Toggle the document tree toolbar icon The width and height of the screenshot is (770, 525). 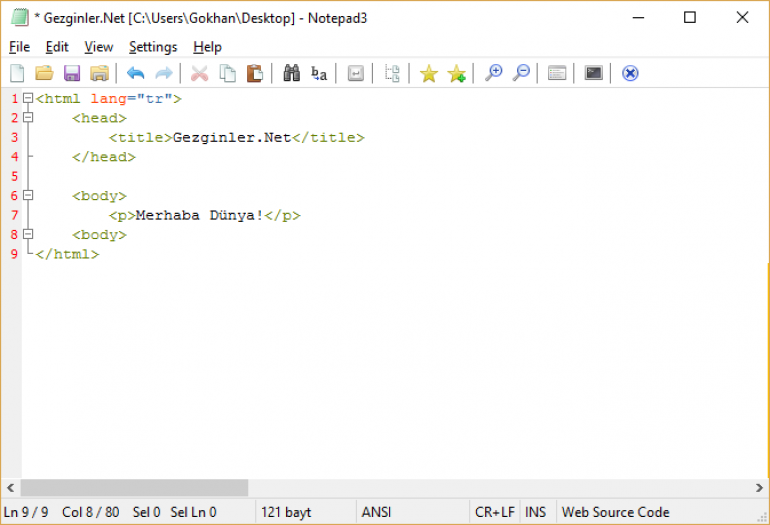coord(392,73)
